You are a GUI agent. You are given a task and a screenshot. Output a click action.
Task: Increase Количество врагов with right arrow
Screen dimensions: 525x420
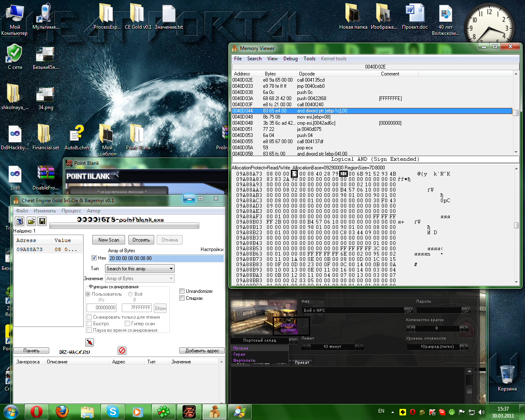[x=464, y=328]
